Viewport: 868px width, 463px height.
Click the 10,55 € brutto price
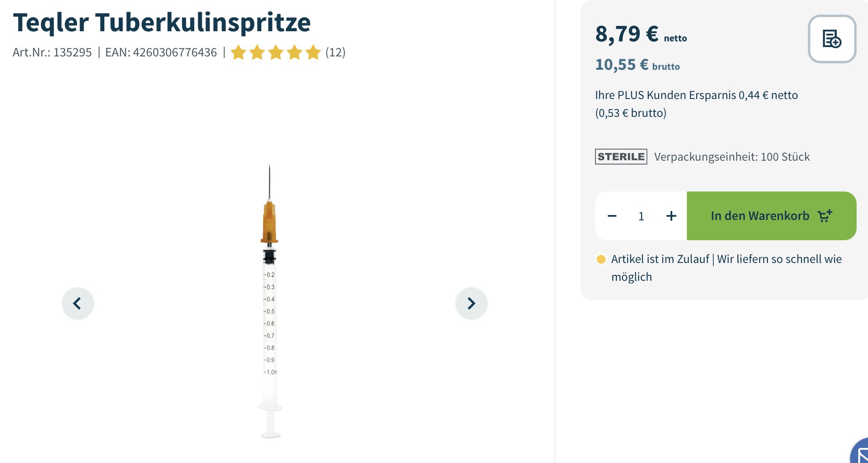tap(637, 65)
